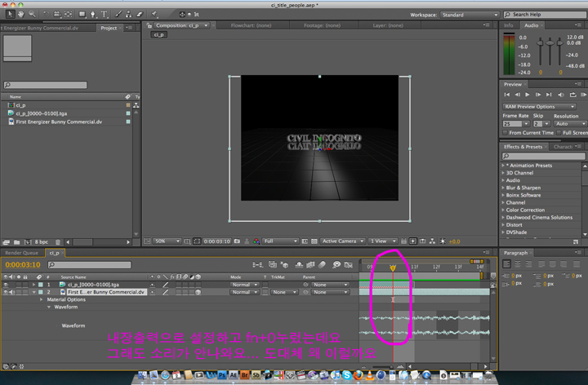Viewport: 588px width, 385px height.
Task: Expand layer 1 ci_p_[0000-0100].tga properties
Action: [34, 285]
